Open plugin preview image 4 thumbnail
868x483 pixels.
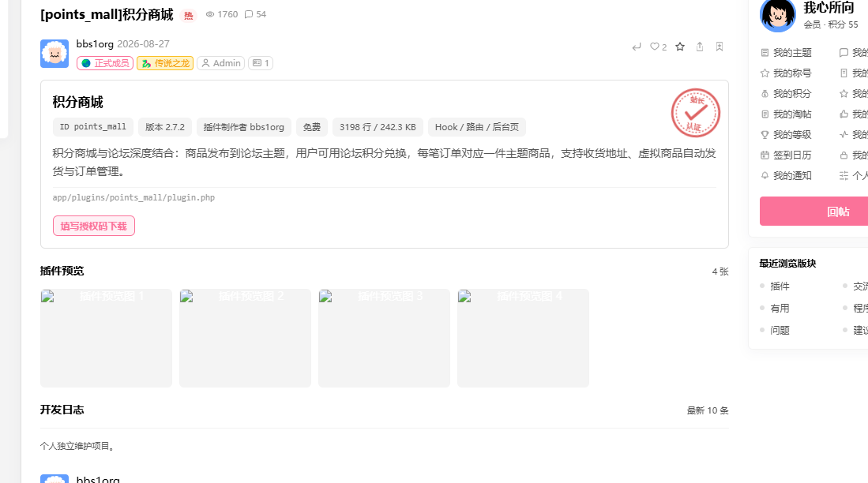tap(523, 338)
